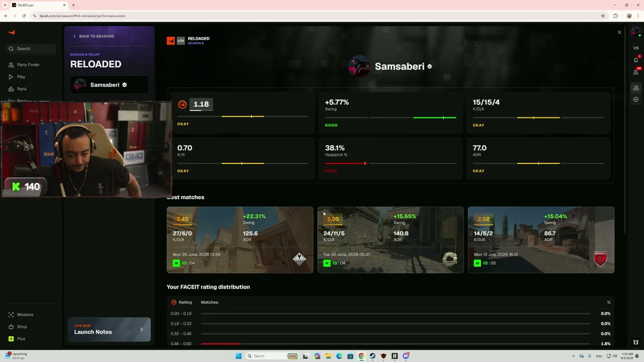644x362 pixels.
Task: Click the Windows taskbar search box
Action: [272, 356]
